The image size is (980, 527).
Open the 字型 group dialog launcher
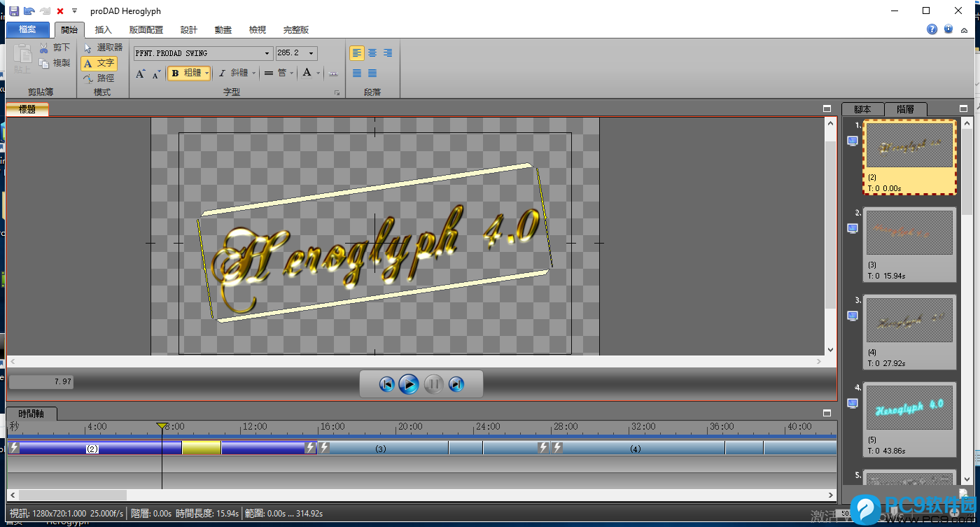[337, 92]
